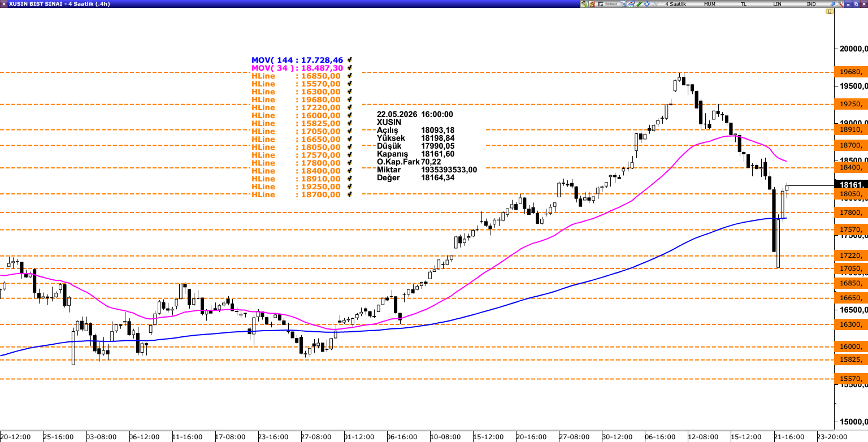
Task: Click the orange 19680 price level tag
Action: tap(851, 72)
